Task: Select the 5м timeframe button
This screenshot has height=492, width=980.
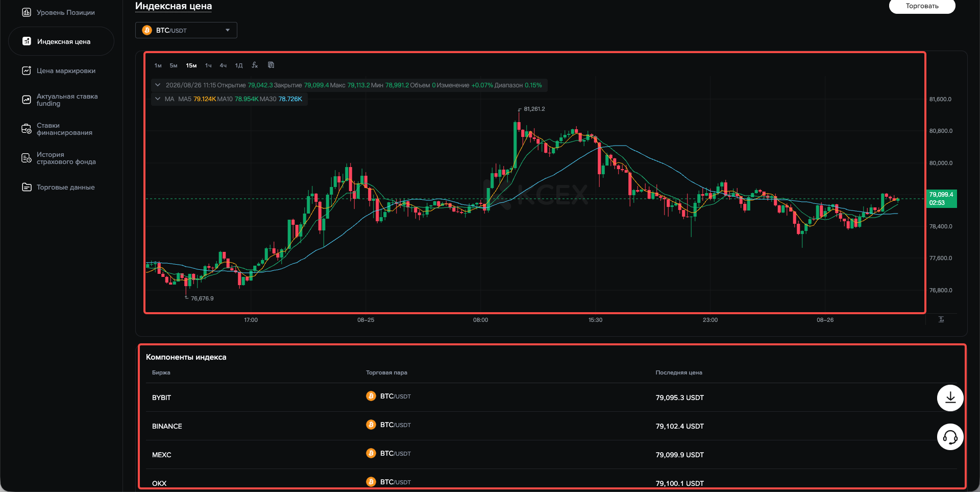Action: click(x=174, y=65)
